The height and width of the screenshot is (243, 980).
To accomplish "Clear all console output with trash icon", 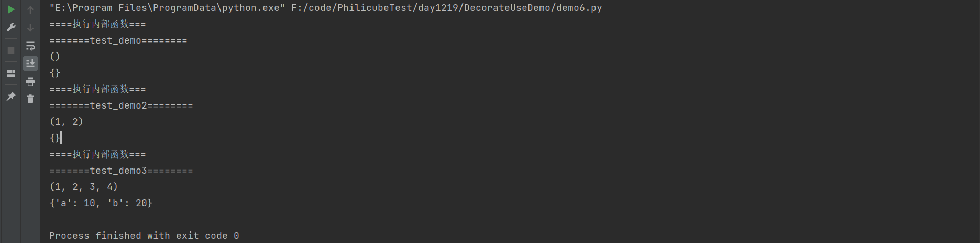I will [30, 99].
